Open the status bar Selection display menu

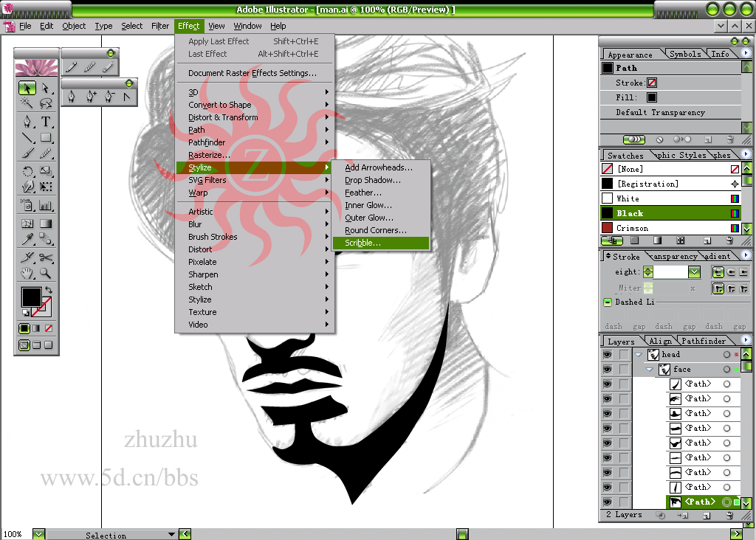(171, 534)
